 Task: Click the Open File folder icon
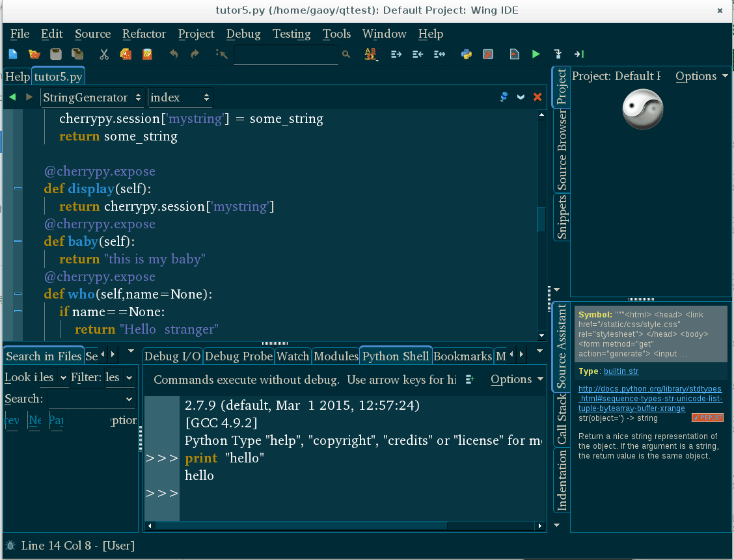(x=34, y=55)
